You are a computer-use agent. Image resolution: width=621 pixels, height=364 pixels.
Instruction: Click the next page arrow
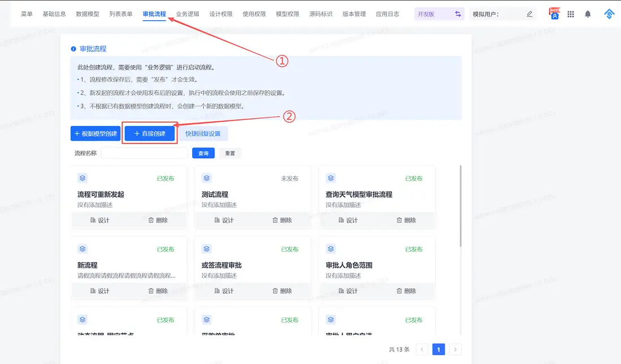455,349
